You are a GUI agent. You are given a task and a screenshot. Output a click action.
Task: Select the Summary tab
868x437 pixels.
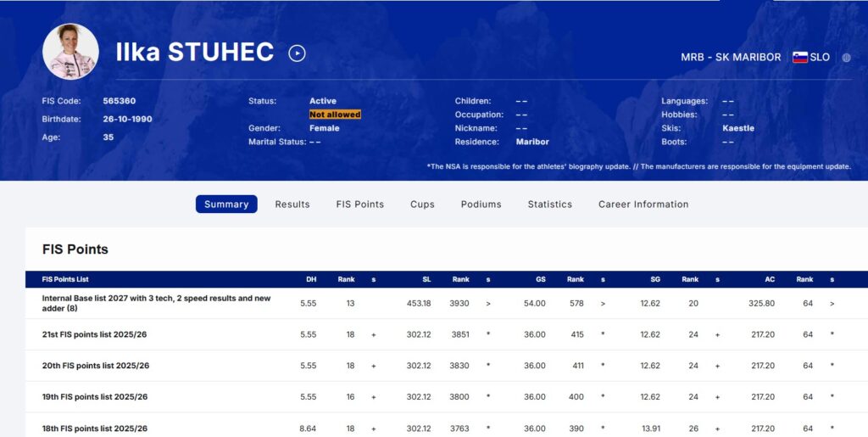click(x=226, y=204)
